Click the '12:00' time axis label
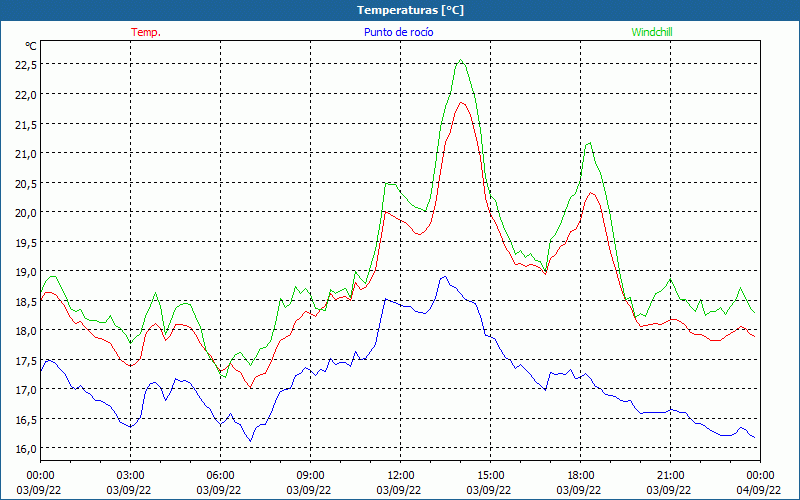The height and width of the screenshot is (500, 800). pyautogui.click(x=401, y=476)
